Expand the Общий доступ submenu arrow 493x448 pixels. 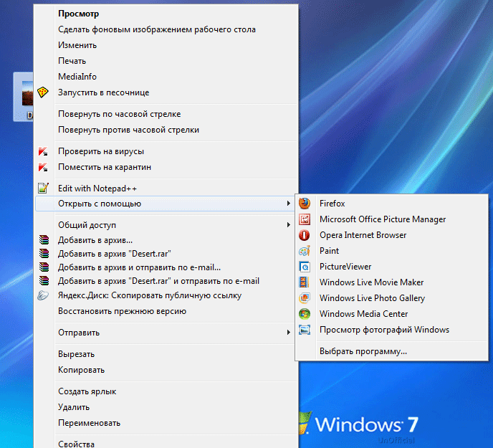pyautogui.click(x=288, y=225)
